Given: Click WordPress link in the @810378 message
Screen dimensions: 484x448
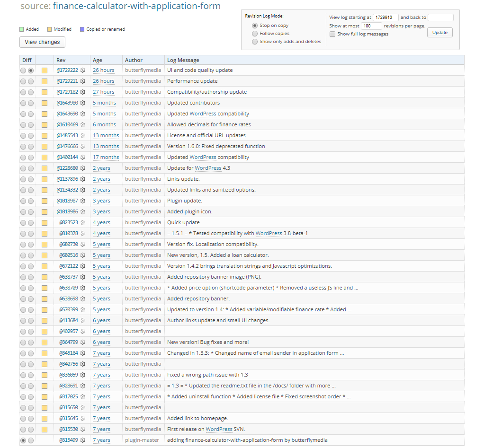Looking at the screenshot, I should coord(269,233).
